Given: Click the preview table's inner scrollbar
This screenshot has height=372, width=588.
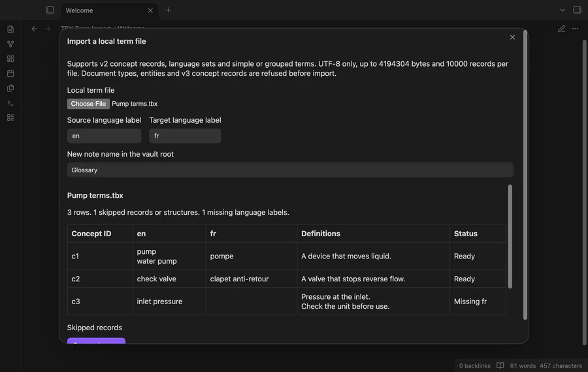Looking at the screenshot, I should pyautogui.click(x=510, y=236).
